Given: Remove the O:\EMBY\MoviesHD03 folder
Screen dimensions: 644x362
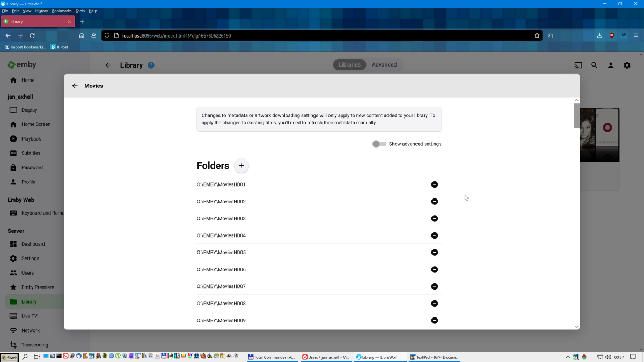Looking at the screenshot, I should [435, 219].
